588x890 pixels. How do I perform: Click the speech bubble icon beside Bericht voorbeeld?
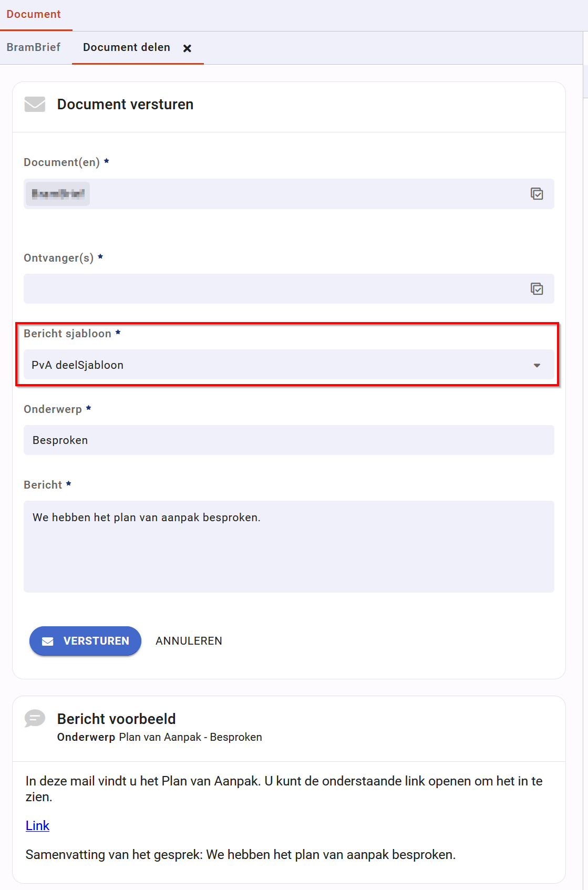[35, 718]
